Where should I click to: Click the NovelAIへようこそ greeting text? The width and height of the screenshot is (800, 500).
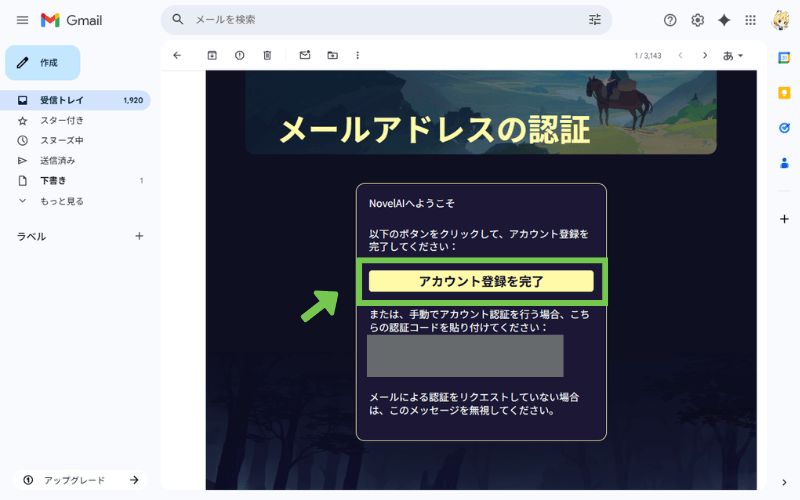pyautogui.click(x=412, y=203)
